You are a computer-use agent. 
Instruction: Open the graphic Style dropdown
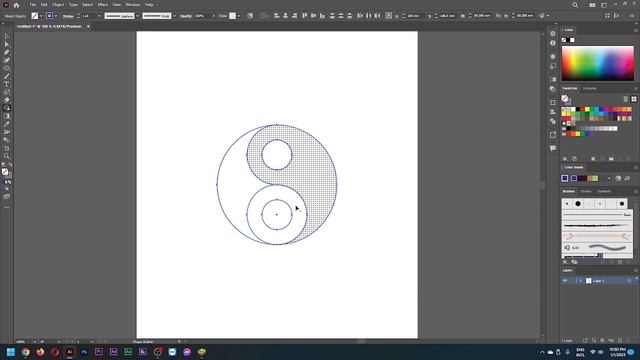click(238, 16)
